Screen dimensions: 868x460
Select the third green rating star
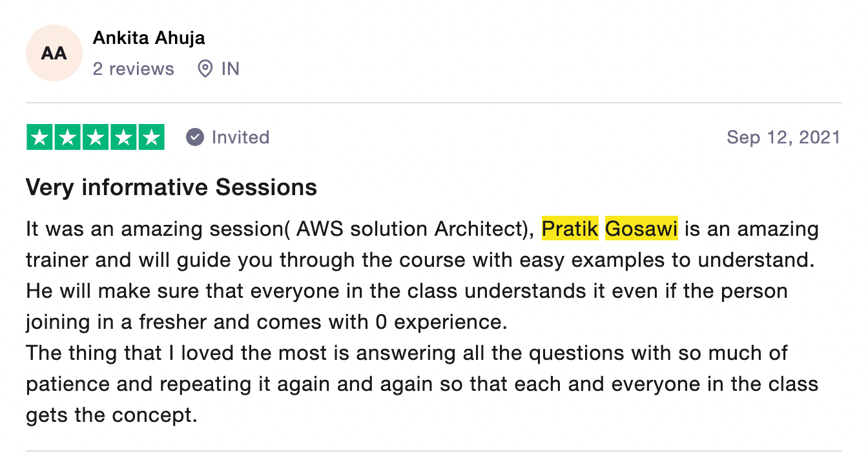tap(96, 137)
